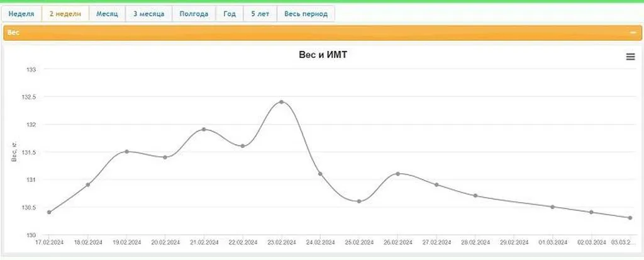
Task: Switch to 3 месяца range
Action: [148, 14]
